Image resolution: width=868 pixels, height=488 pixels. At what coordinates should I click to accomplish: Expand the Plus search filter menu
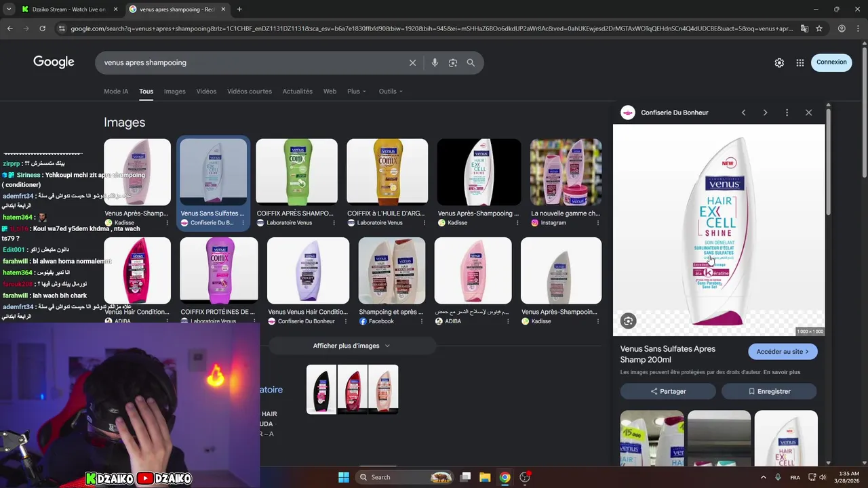356,91
